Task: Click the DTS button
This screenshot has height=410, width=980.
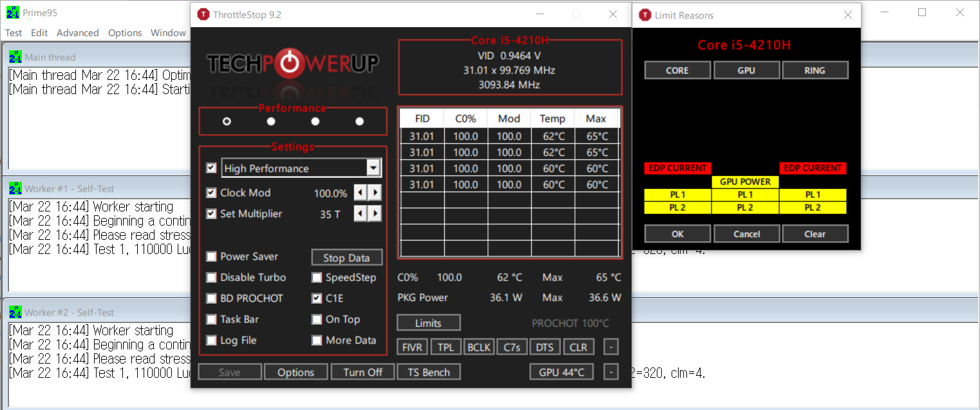Action: (x=545, y=347)
